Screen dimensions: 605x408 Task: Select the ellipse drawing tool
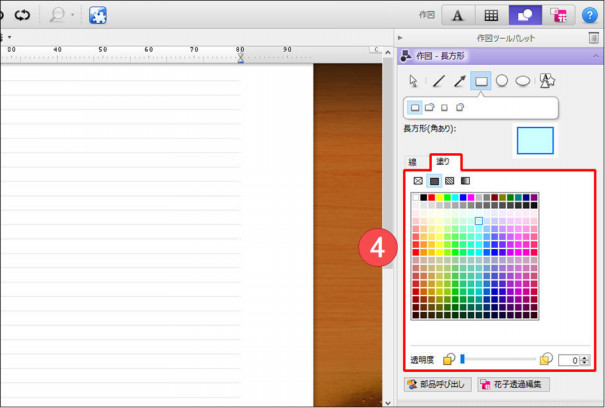523,81
